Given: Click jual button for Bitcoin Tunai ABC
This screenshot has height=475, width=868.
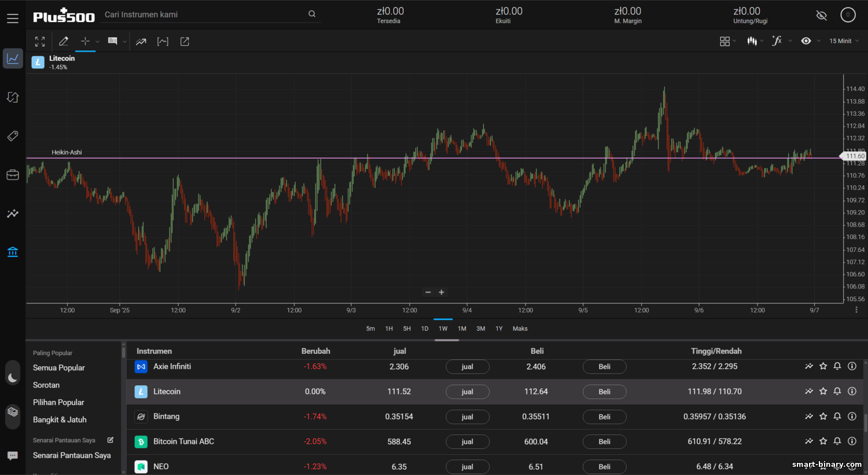Looking at the screenshot, I should click(467, 441).
